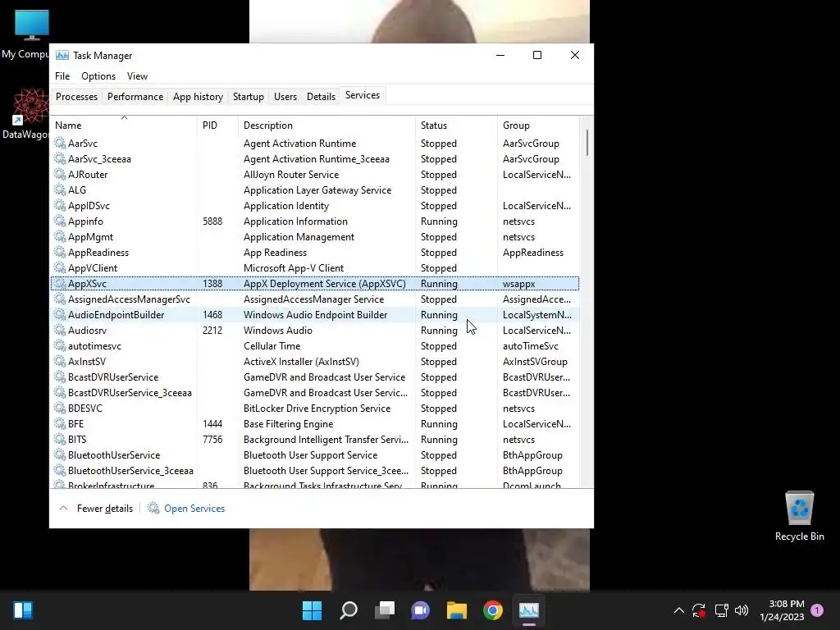Select the AppReadiness service name
Viewport: 840px width, 630px height.
click(x=98, y=252)
